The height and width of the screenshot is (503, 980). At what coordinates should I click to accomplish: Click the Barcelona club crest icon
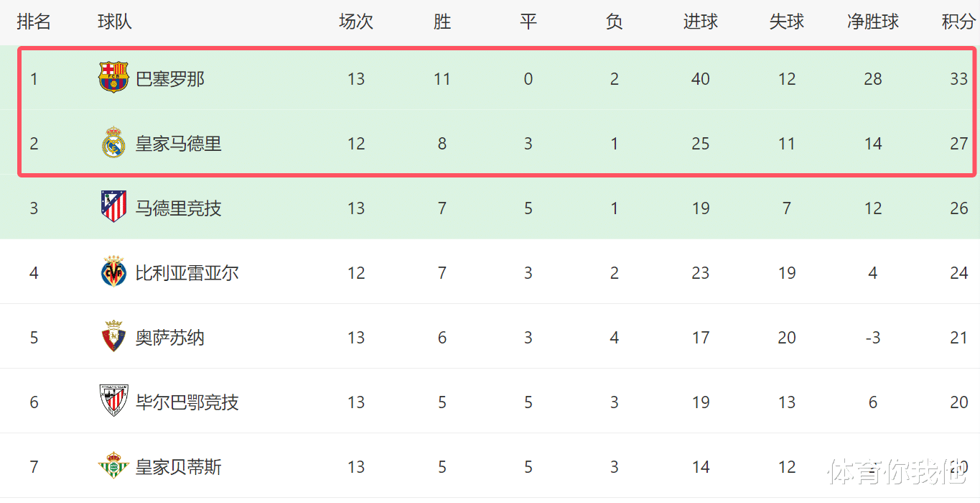[113, 78]
